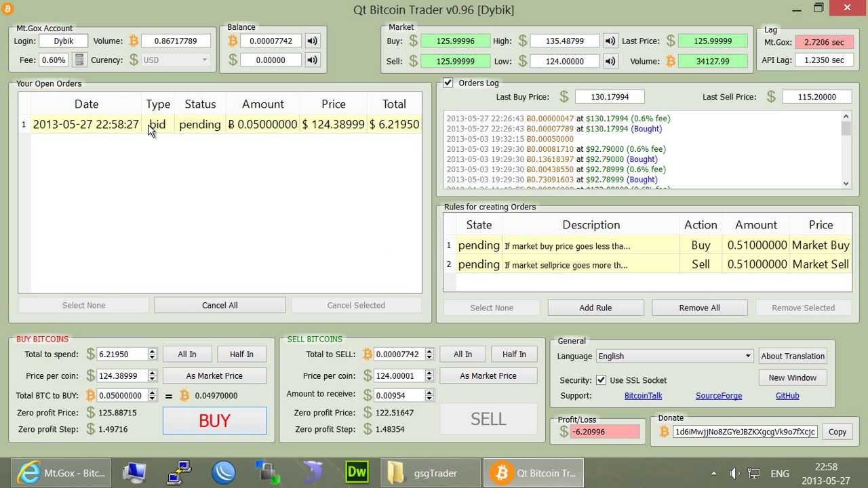Select the pending Buy rule row

click(648, 245)
